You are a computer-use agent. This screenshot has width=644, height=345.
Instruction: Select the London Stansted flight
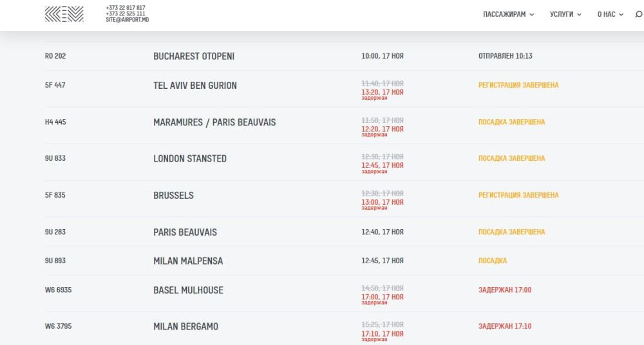click(x=190, y=158)
